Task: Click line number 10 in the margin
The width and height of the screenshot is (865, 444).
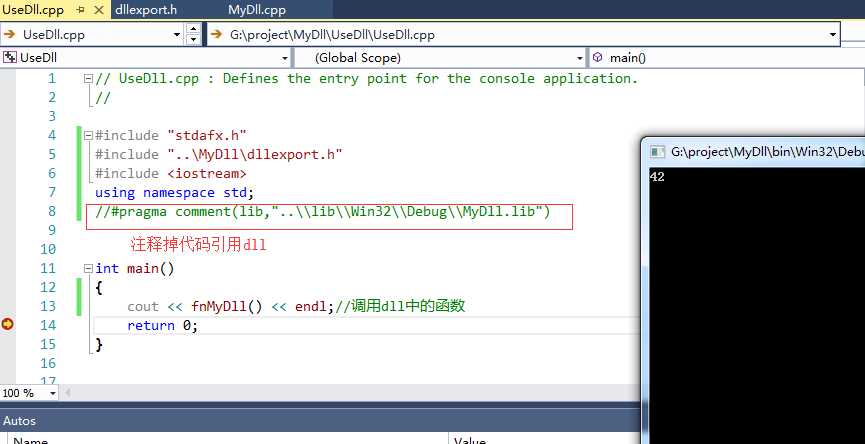Action: 48,249
